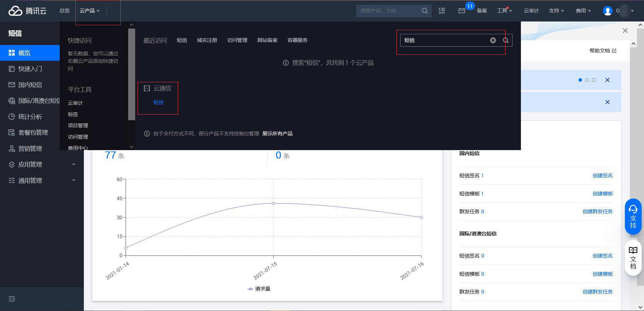Open 云审计 under 平台工具
Image resolution: width=644 pixels, height=311 pixels.
point(75,103)
